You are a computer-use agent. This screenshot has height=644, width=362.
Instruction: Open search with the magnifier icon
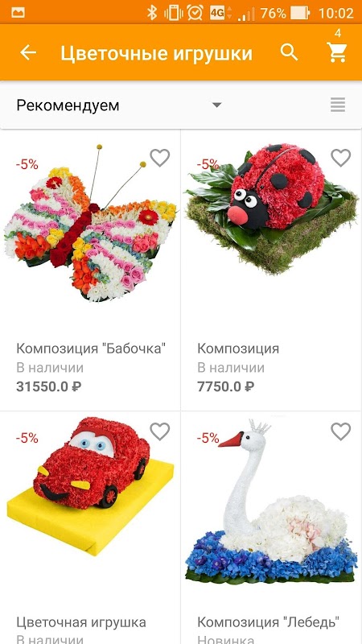[x=289, y=52]
